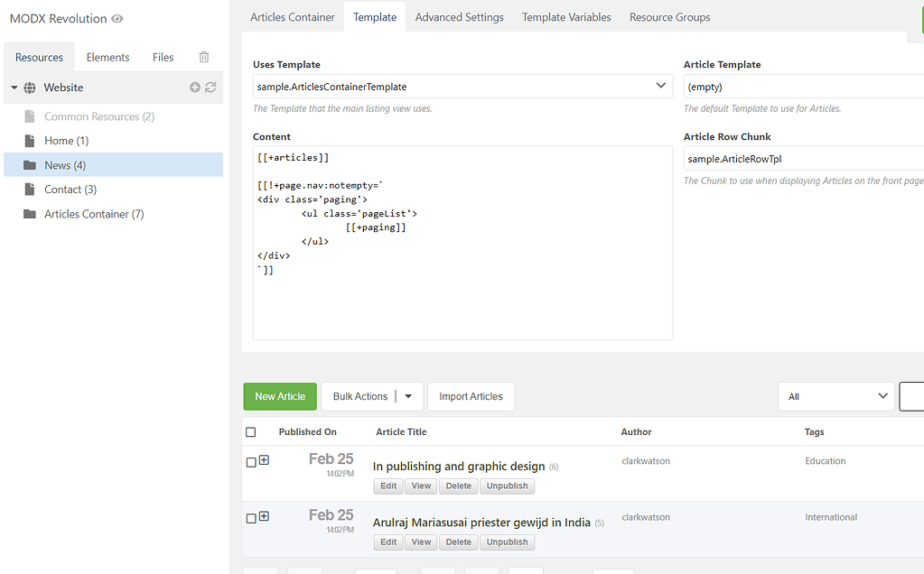Unpublish the graphic design article
Screen dimensions: 924x574
click(x=507, y=486)
